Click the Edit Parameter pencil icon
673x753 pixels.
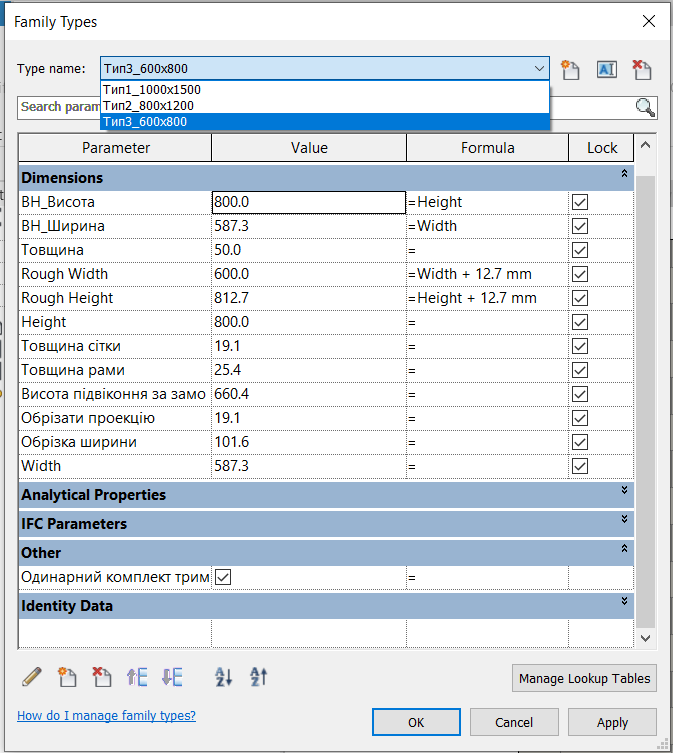(x=31, y=677)
